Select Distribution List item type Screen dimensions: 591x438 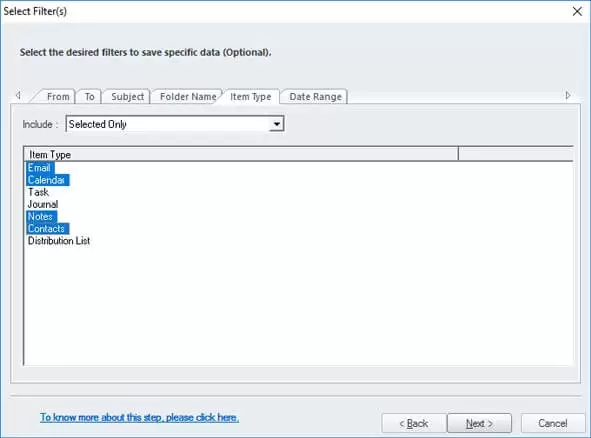click(x=59, y=240)
